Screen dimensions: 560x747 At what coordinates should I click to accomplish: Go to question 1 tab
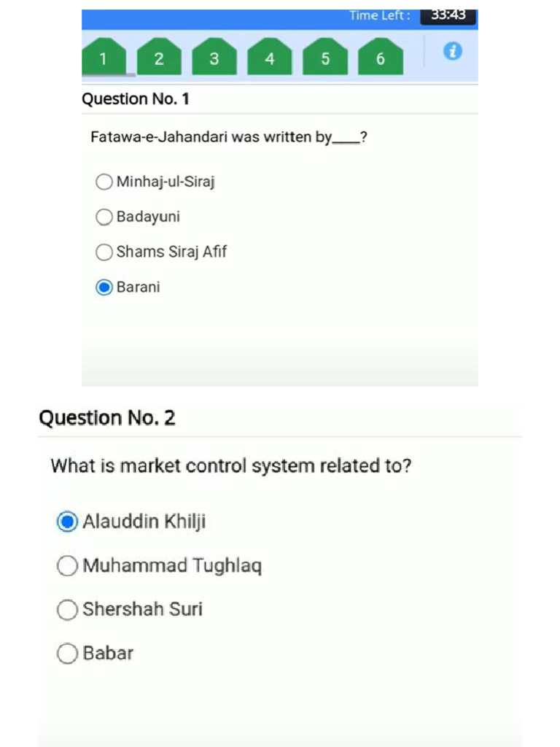[x=104, y=58]
